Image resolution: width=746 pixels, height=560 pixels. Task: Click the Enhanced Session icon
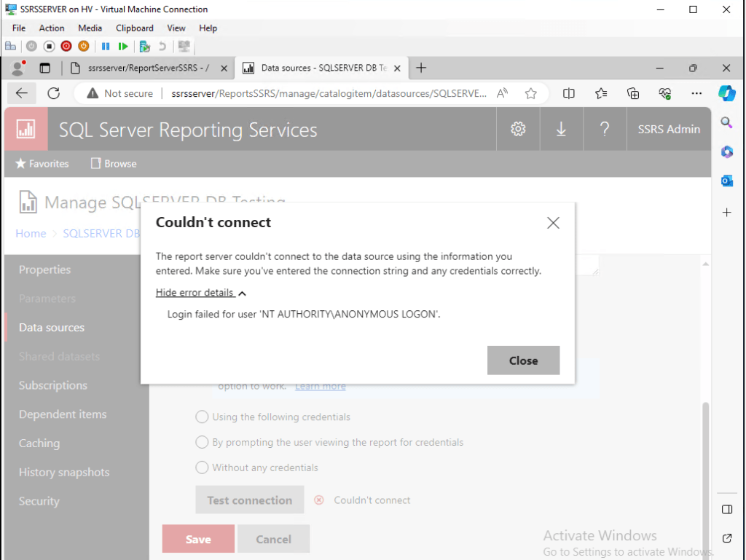coord(184,46)
